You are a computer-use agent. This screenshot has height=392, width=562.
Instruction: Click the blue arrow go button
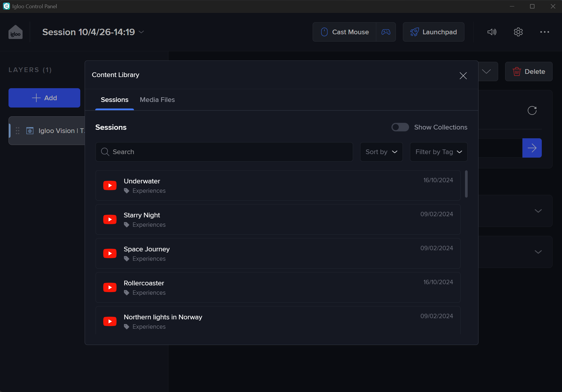point(532,148)
